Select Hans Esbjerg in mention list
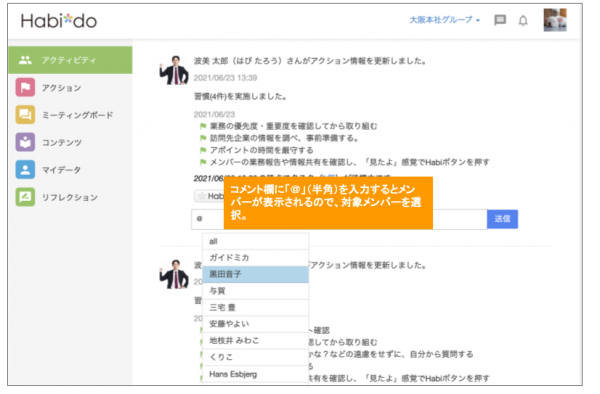Viewport: 600px width, 394px height. pos(255,374)
